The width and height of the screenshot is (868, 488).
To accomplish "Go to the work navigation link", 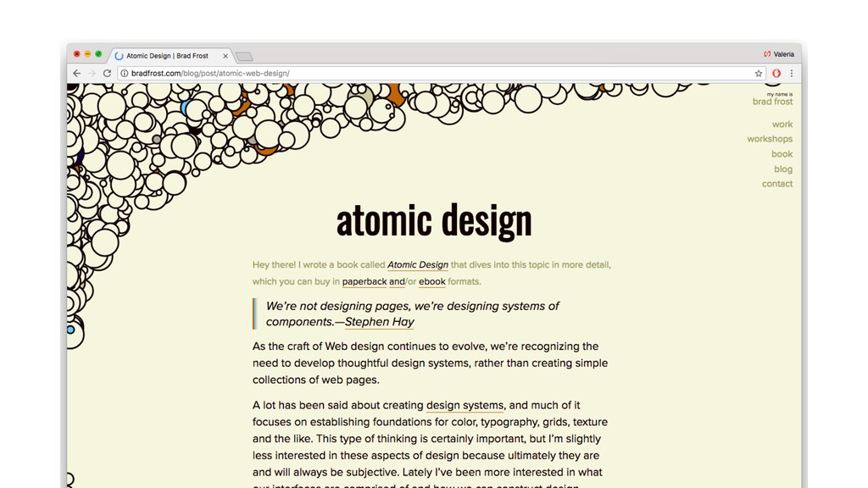I will (x=782, y=125).
